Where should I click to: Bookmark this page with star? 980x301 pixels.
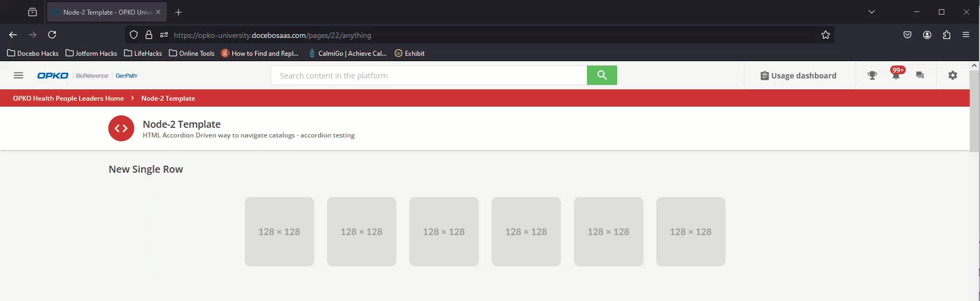coord(826,35)
